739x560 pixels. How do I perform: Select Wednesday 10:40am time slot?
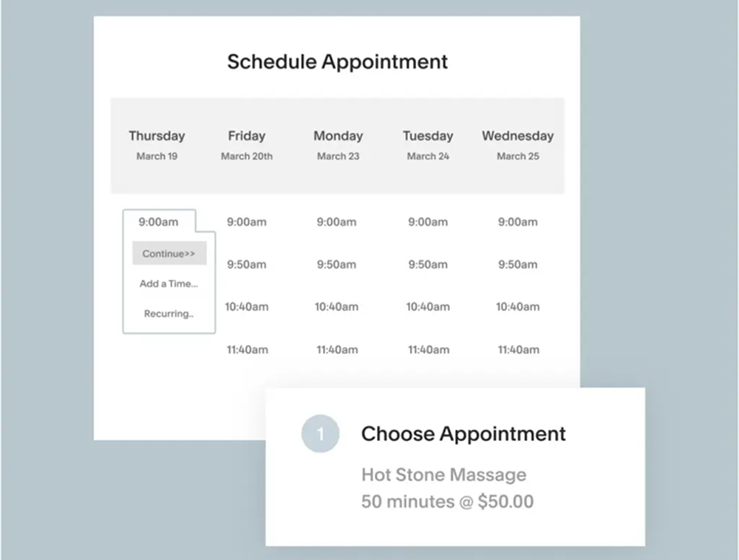tap(518, 307)
